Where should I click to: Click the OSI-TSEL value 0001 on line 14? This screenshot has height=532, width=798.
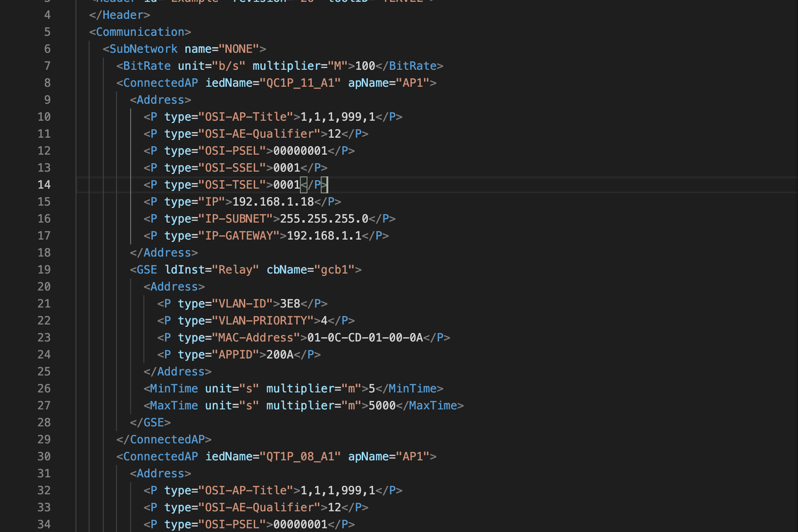[287, 185]
